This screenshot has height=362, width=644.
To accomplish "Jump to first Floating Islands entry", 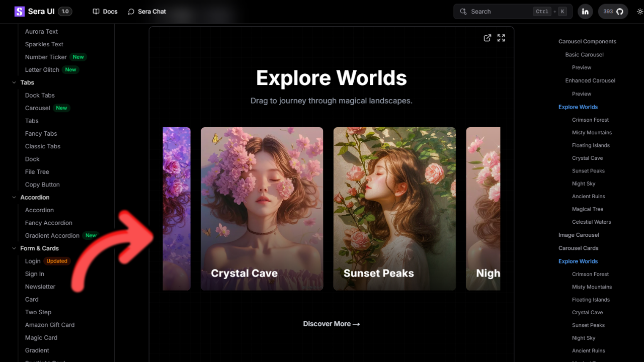I will click(591, 145).
